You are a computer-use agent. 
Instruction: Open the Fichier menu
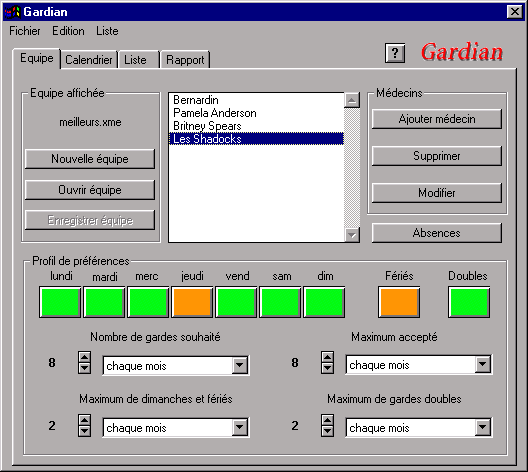[25, 31]
